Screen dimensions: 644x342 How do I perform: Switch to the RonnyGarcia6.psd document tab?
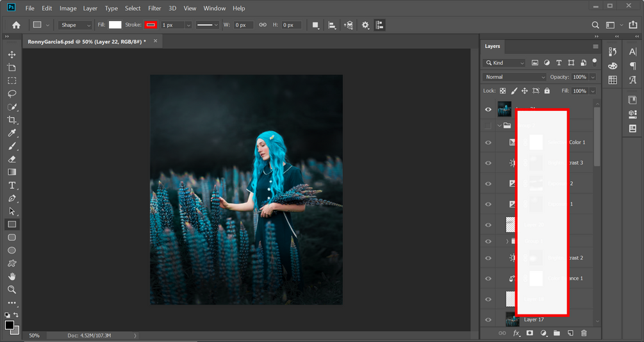87,42
